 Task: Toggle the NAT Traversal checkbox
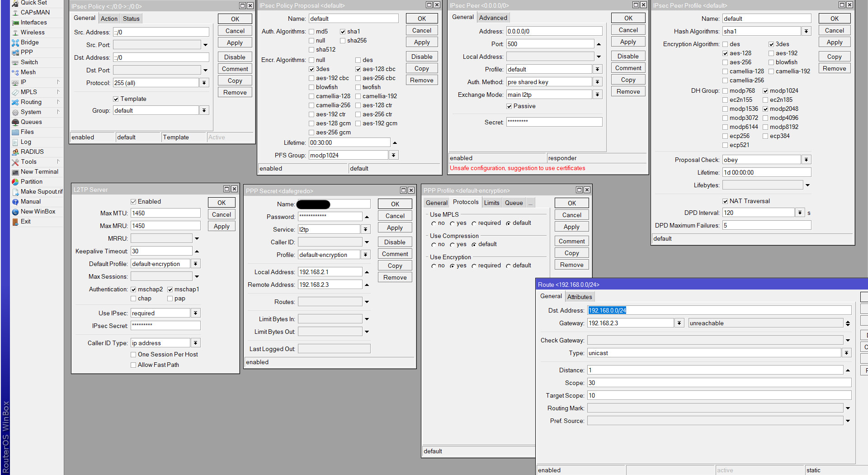point(725,201)
